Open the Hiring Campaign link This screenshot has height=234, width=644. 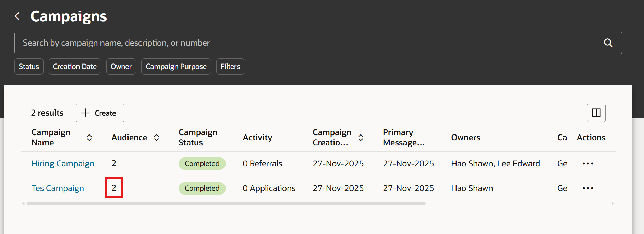tap(63, 164)
